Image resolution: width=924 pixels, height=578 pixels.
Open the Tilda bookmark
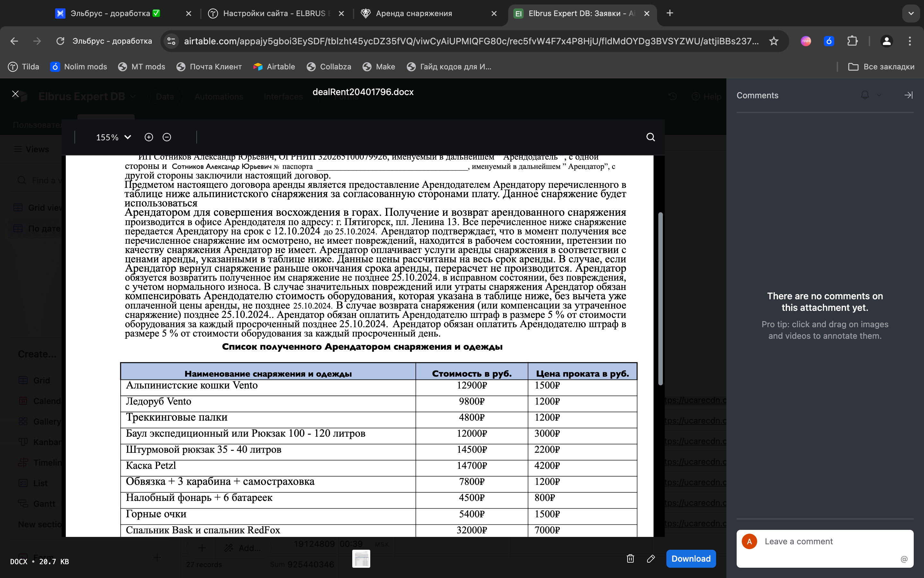24,66
